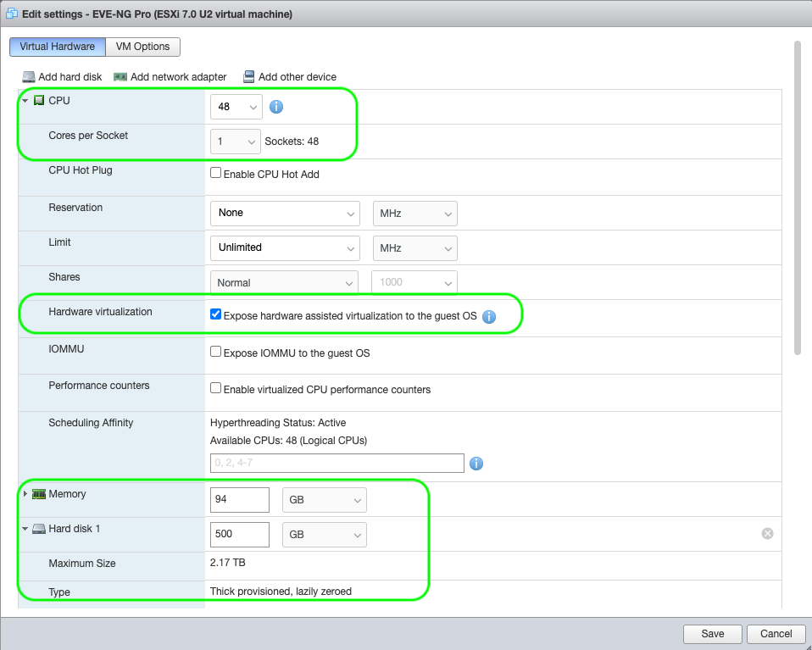Image resolution: width=812 pixels, height=650 pixels.
Task: Open the Memory GB unit dropdown
Action: click(324, 500)
